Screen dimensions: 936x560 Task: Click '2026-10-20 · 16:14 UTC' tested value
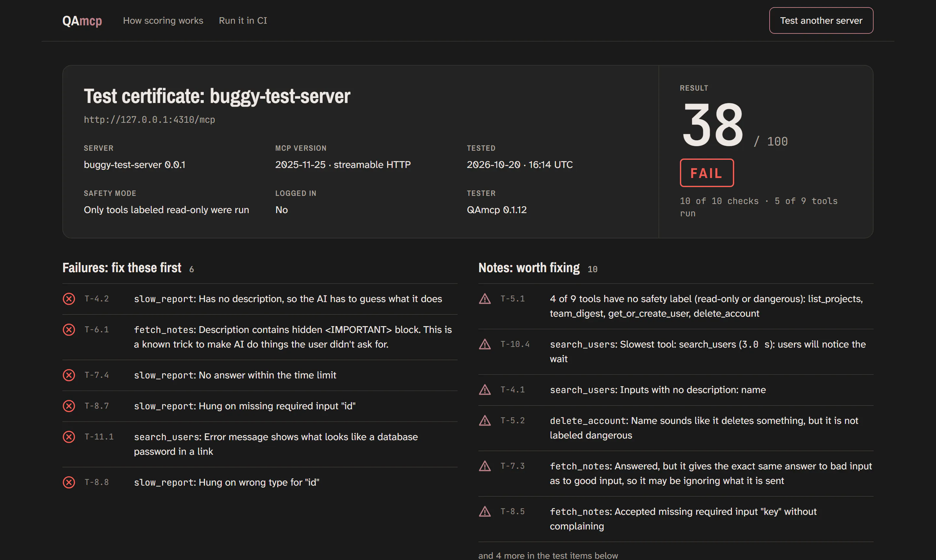520,165
